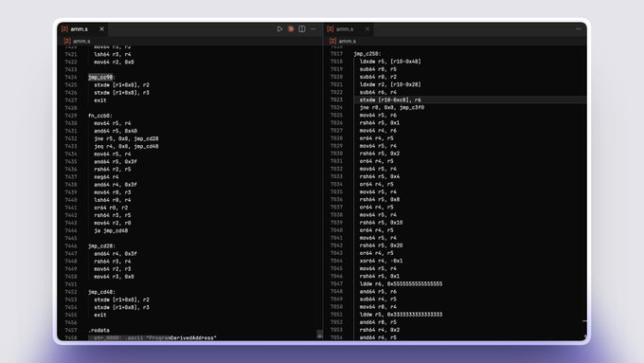The width and height of the screenshot is (644, 363).
Task: Run the amm.s file with the play icon
Action: click(x=279, y=28)
